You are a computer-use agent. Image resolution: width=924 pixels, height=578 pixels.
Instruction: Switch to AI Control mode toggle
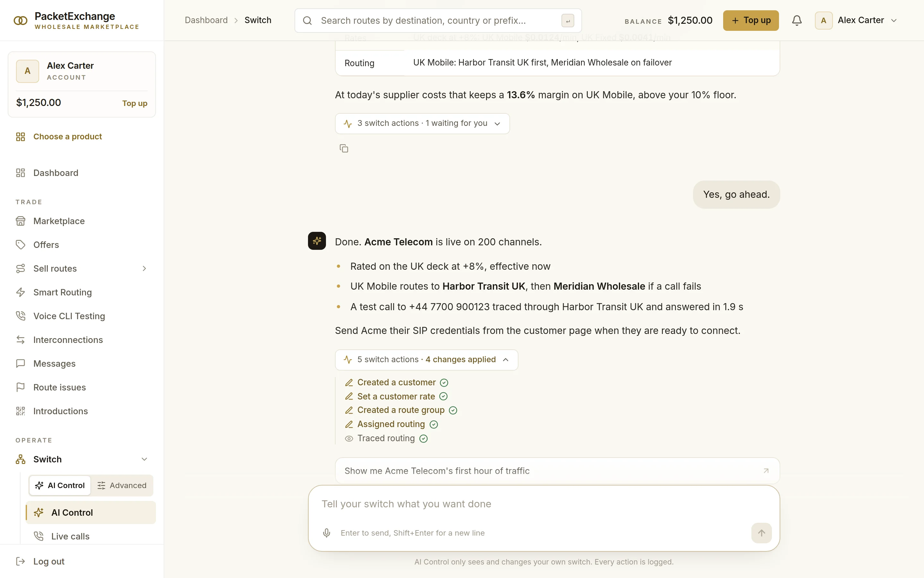point(60,485)
